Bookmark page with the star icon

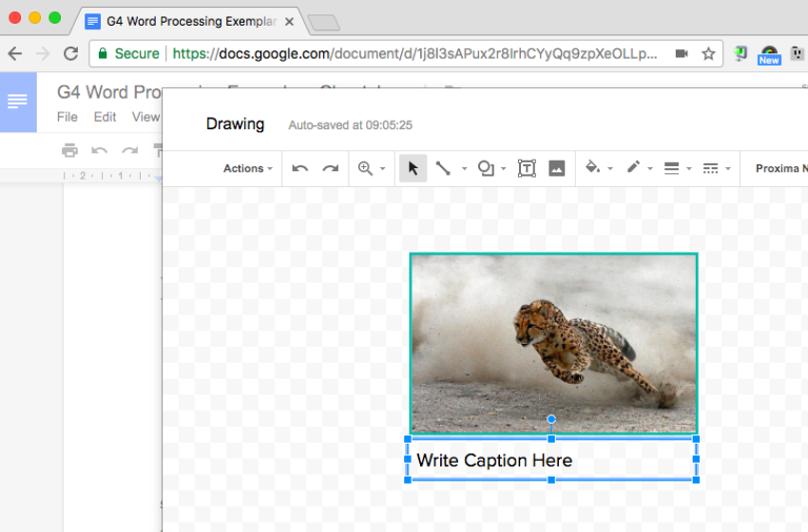708,54
